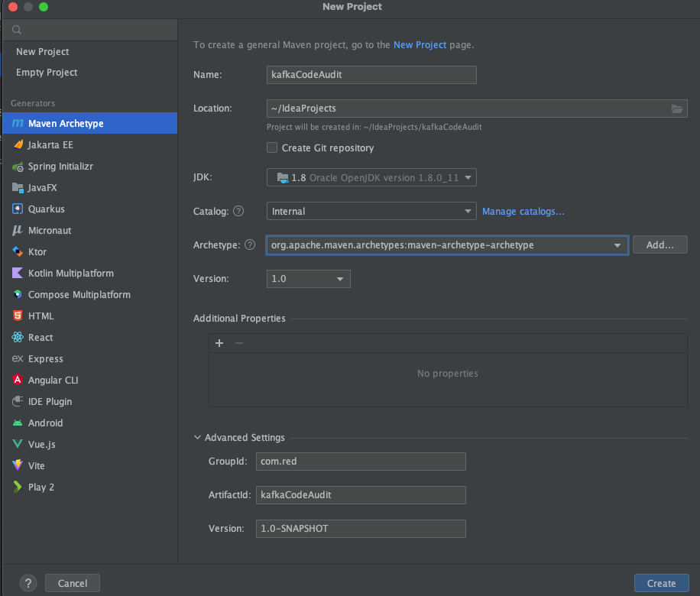Select New Project in sidebar
The image size is (700, 596).
[x=42, y=52]
